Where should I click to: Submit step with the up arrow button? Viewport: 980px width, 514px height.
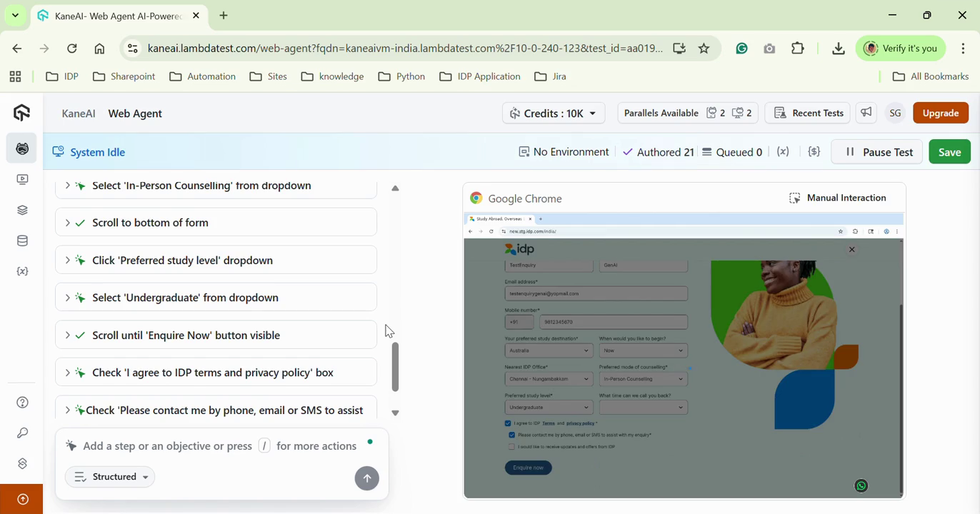coord(367,478)
